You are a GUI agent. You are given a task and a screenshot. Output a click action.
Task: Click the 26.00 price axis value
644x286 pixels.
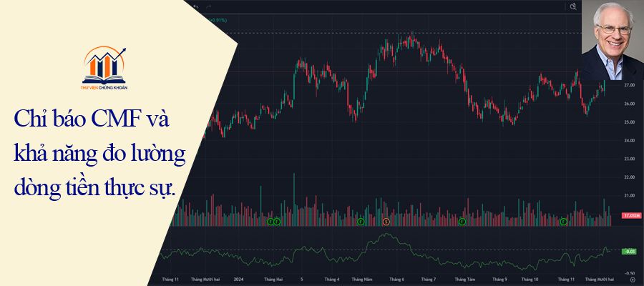point(630,104)
